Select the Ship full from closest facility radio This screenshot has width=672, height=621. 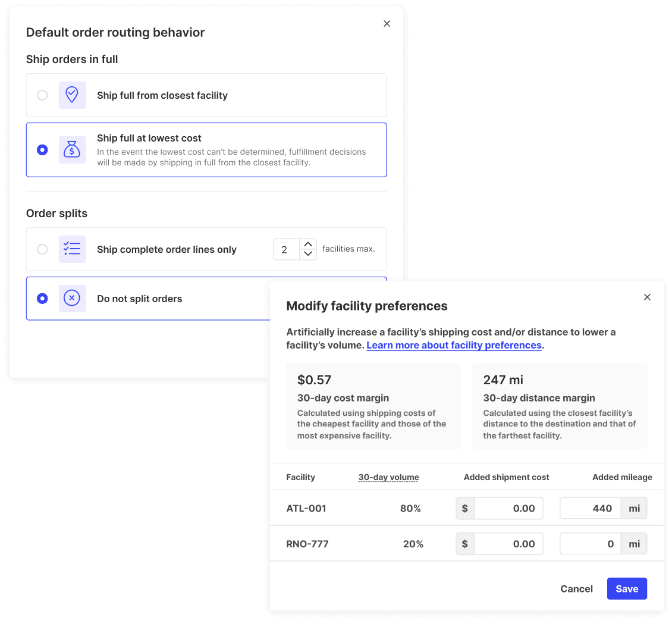[42, 95]
